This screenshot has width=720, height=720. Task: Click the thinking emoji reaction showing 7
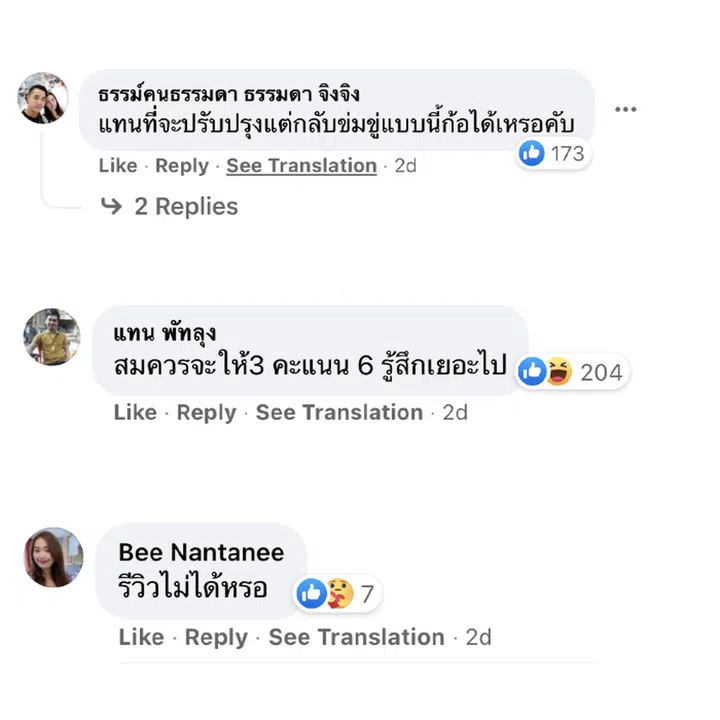(x=339, y=593)
